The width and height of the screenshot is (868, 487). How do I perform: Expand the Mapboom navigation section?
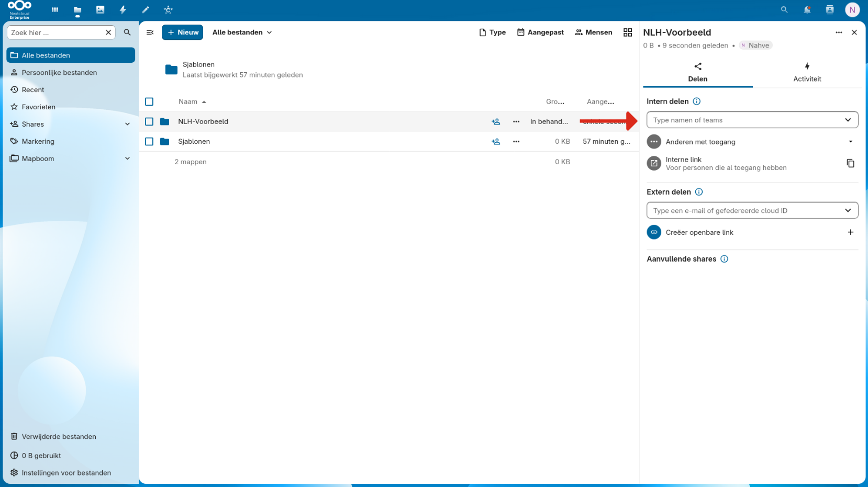[x=127, y=158]
